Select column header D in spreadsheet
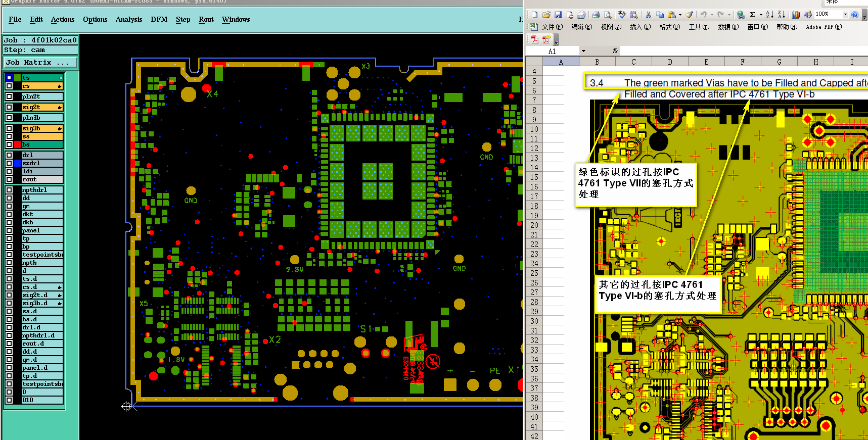Viewport: 868px width, 440px height. tap(670, 62)
